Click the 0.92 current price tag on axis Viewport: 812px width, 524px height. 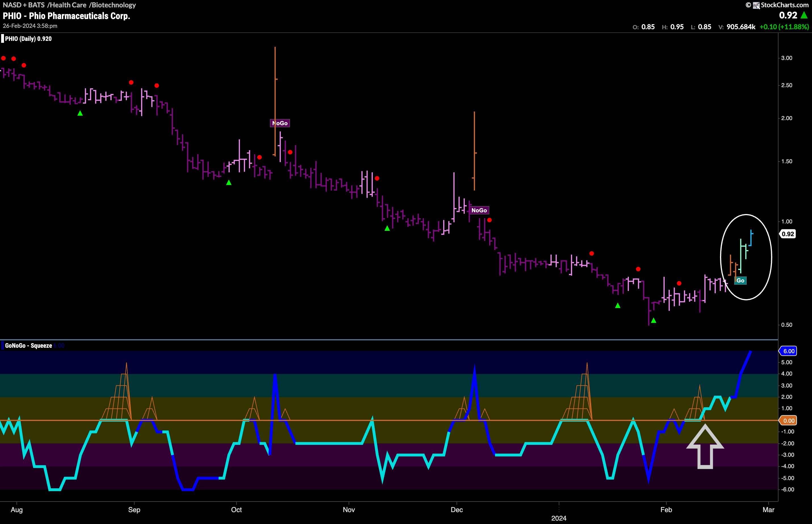tap(788, 234)
